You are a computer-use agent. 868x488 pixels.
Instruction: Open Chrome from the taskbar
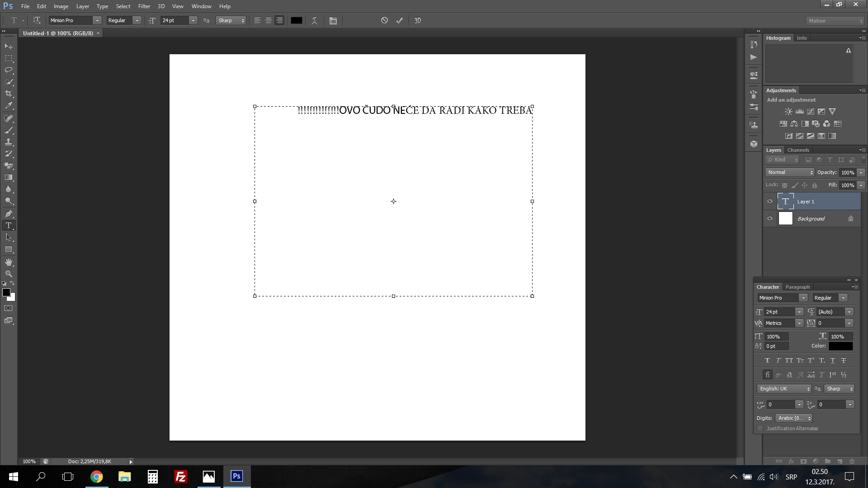[96, 477]
